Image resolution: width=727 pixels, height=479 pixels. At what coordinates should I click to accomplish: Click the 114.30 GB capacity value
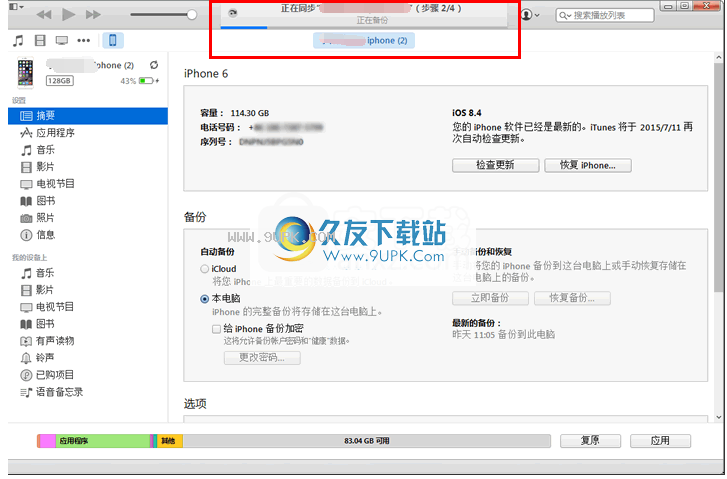click(250, 114)
